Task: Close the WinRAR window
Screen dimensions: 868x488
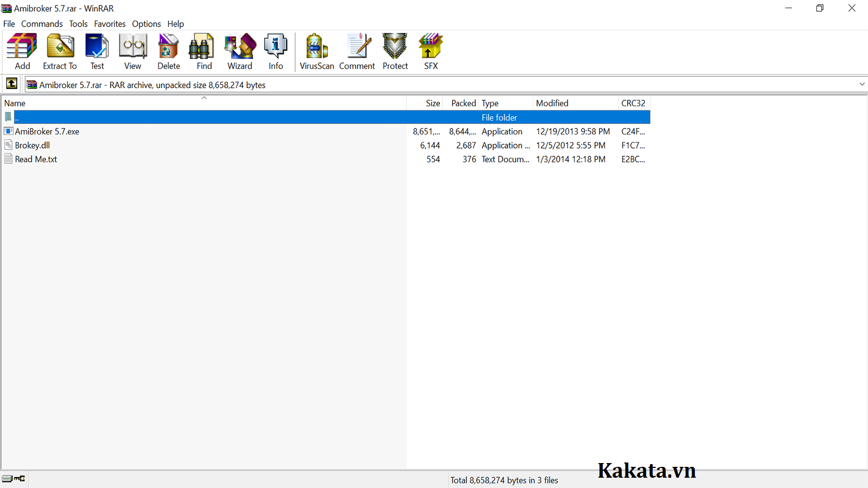Action: (852, 8)
